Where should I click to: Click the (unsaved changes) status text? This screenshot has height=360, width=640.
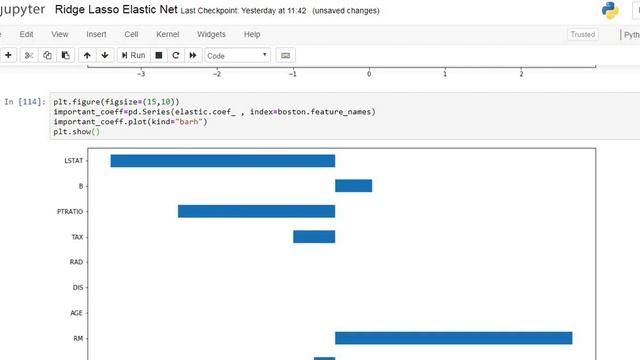[346, 11]
